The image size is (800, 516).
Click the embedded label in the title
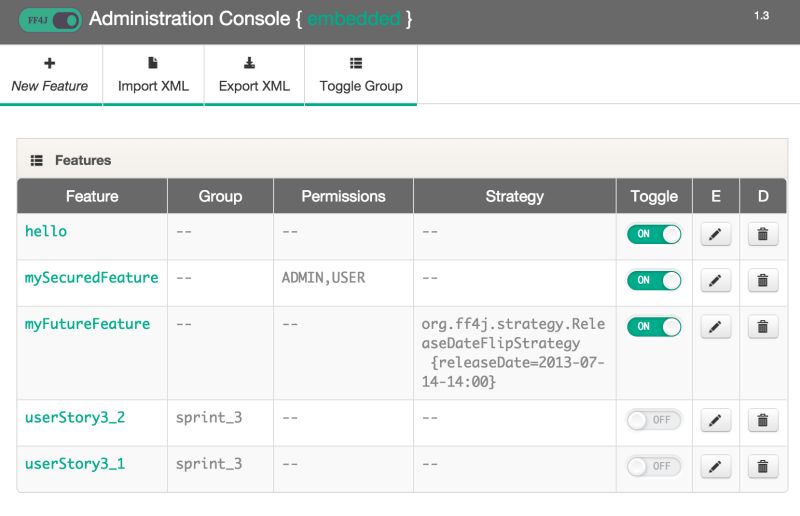(354, 19)
